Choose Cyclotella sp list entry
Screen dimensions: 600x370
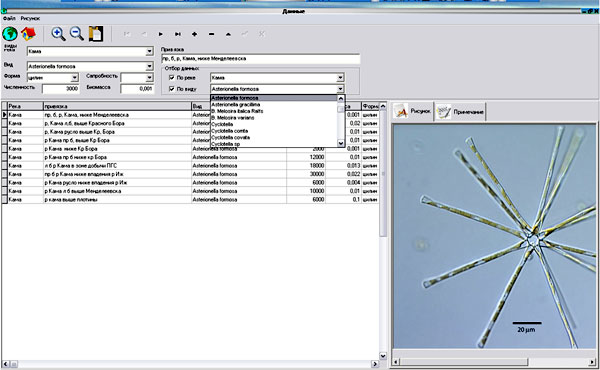[226, 144]
